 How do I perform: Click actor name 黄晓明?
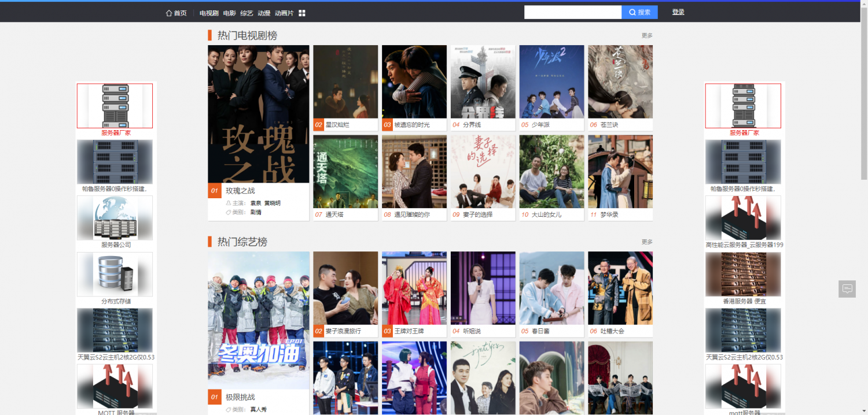tap(272, 203)
